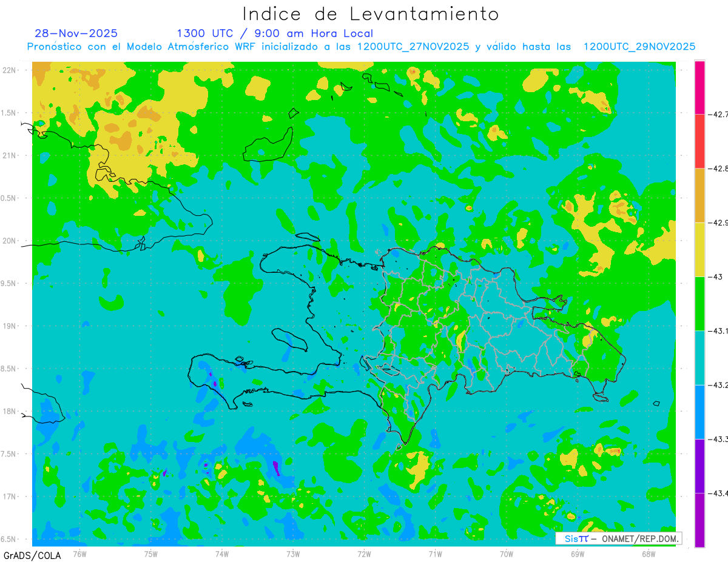The image size is (728, 562).
Task: Click the '76W' longitude label
Action: coord(79,554)
